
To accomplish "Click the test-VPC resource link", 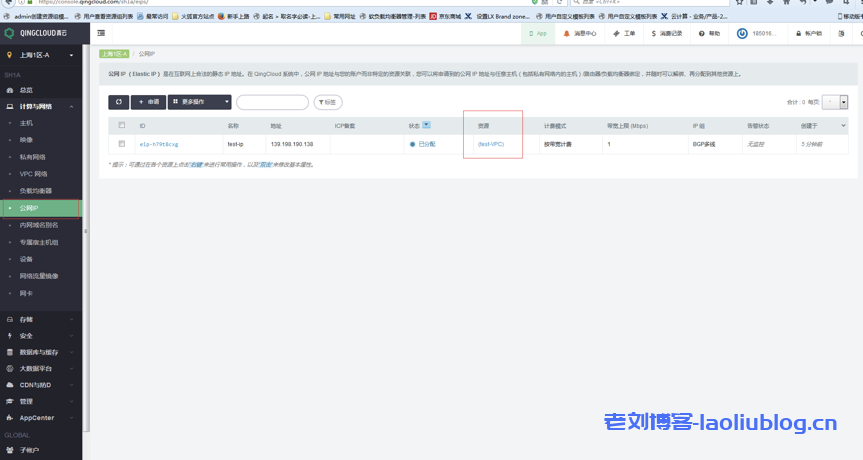I will pyautogui.click(x=491, y=144).
